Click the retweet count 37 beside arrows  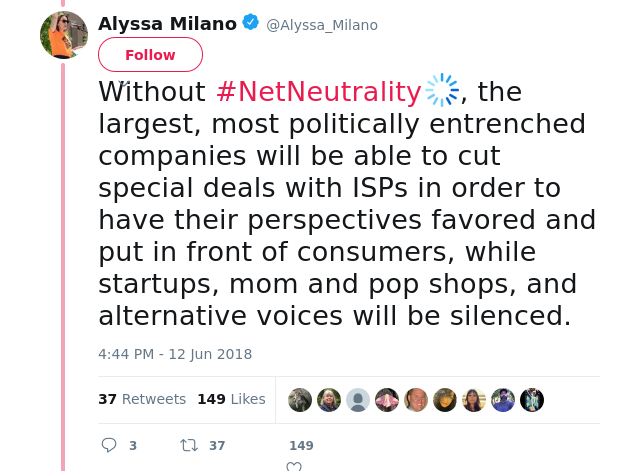(x=217, y=446)
